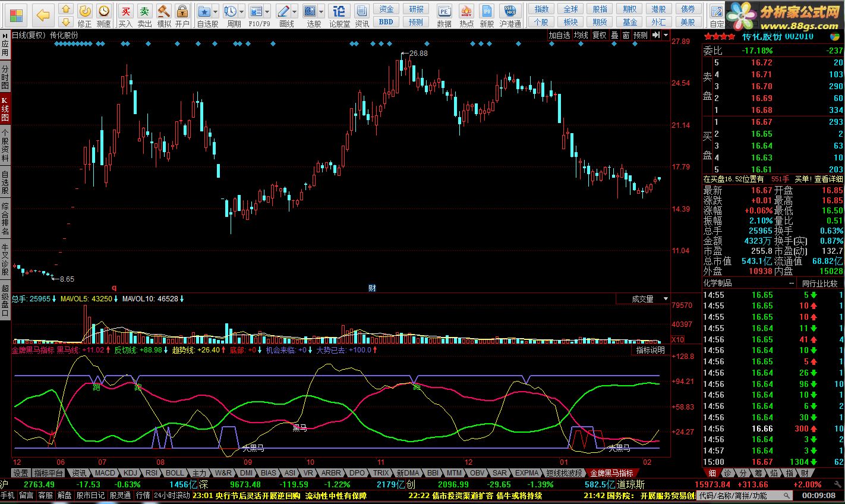This screenshot has height=504, width=845.
Task: Click the 资金 capital button
Action: pos(386,9)
